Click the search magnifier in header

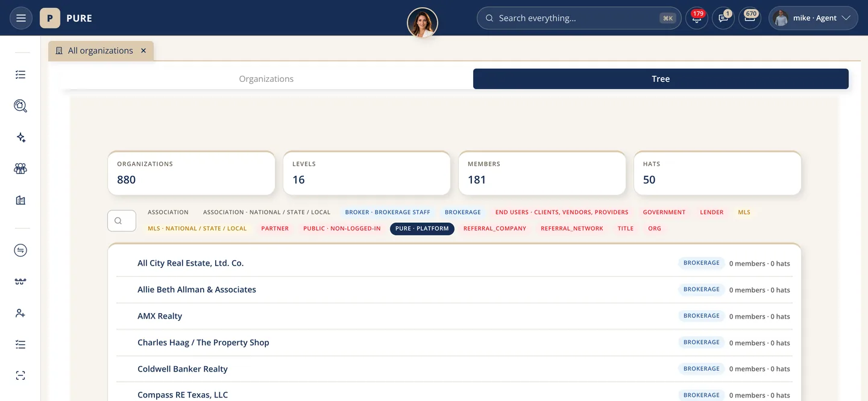click(489, 18)
